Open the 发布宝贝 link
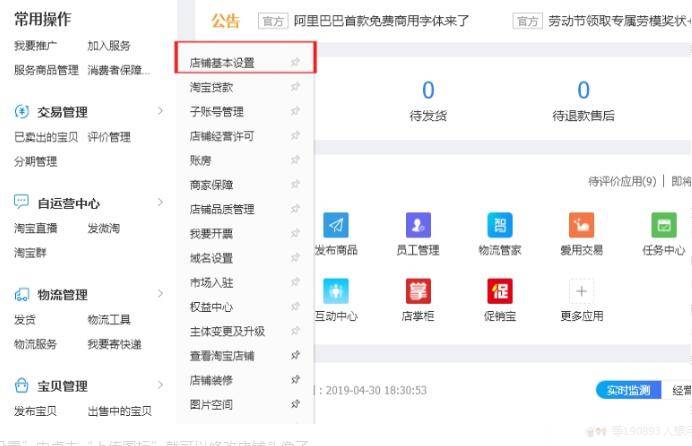 pos(35,411)
